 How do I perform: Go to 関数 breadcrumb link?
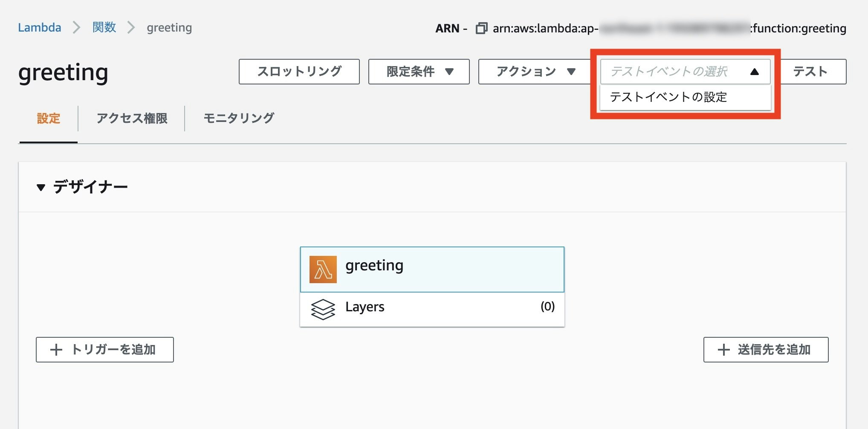pos(104,28)
